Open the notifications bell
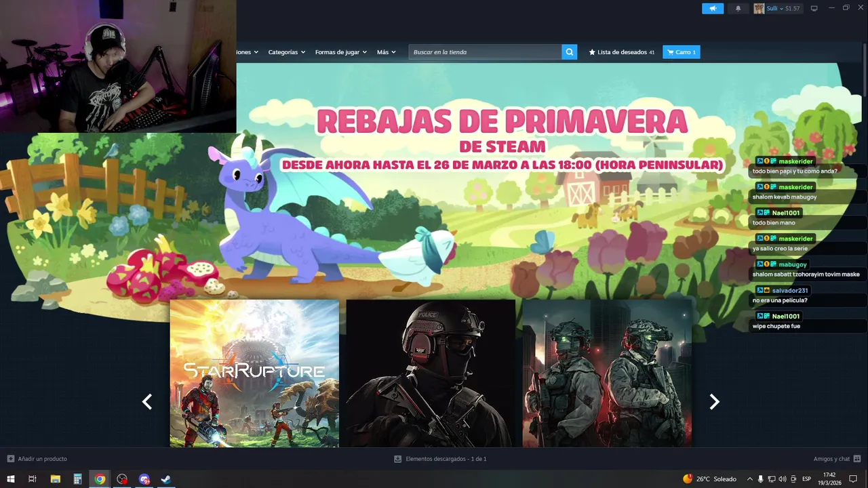Viewport: 868px width, 488px height. click(738, 9)
